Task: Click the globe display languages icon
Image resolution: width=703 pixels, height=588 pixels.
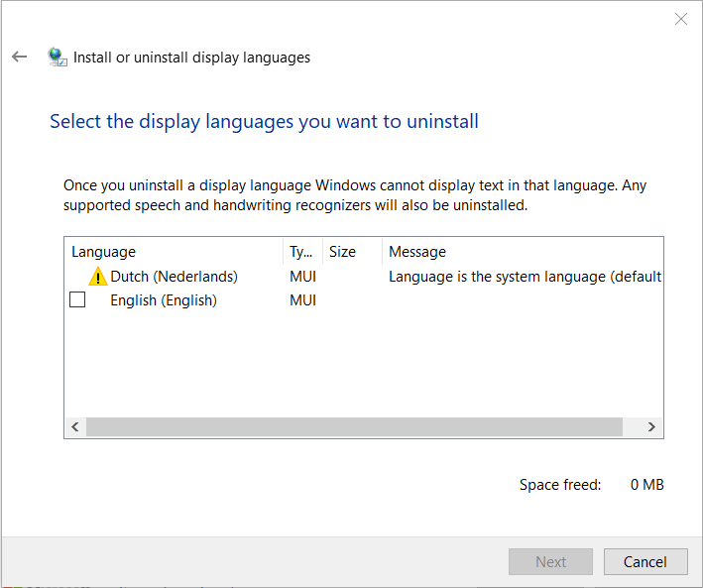Action: click(x=58, y=57)
